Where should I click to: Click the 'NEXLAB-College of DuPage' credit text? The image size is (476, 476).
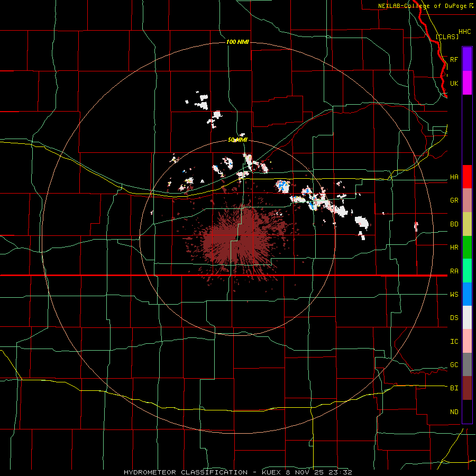422,6
